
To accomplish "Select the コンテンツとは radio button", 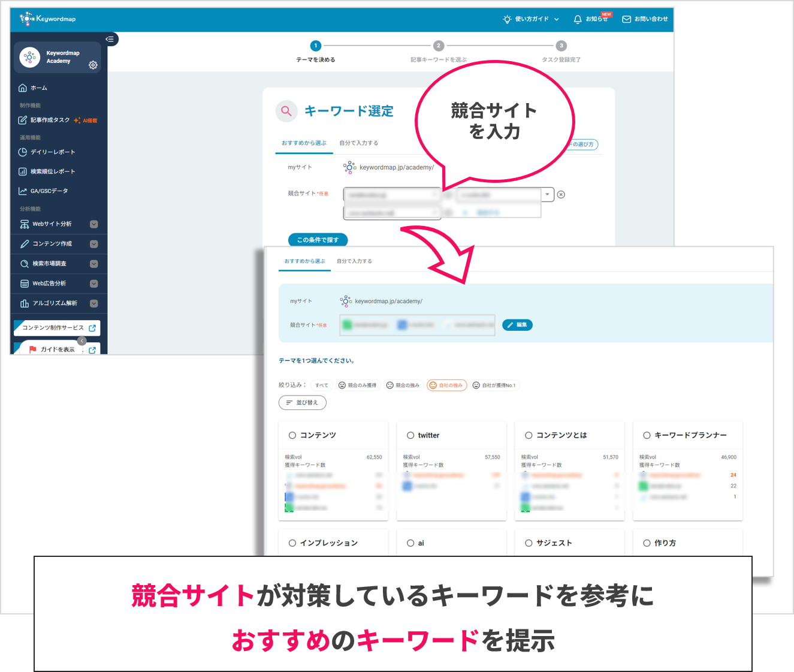I will (529, 435).
